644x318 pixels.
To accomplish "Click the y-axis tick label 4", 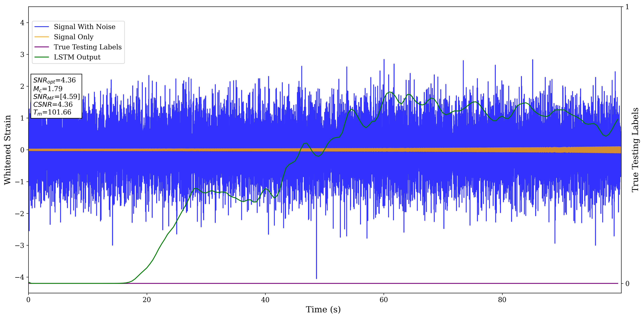I will click(x=22, y=23).
